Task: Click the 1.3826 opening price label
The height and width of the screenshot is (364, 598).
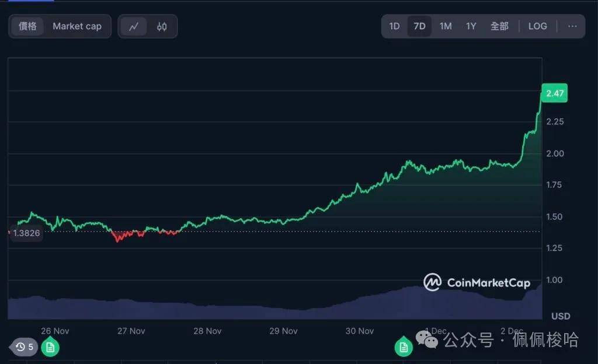Action: pyautogui.click(x=25, y=233)
